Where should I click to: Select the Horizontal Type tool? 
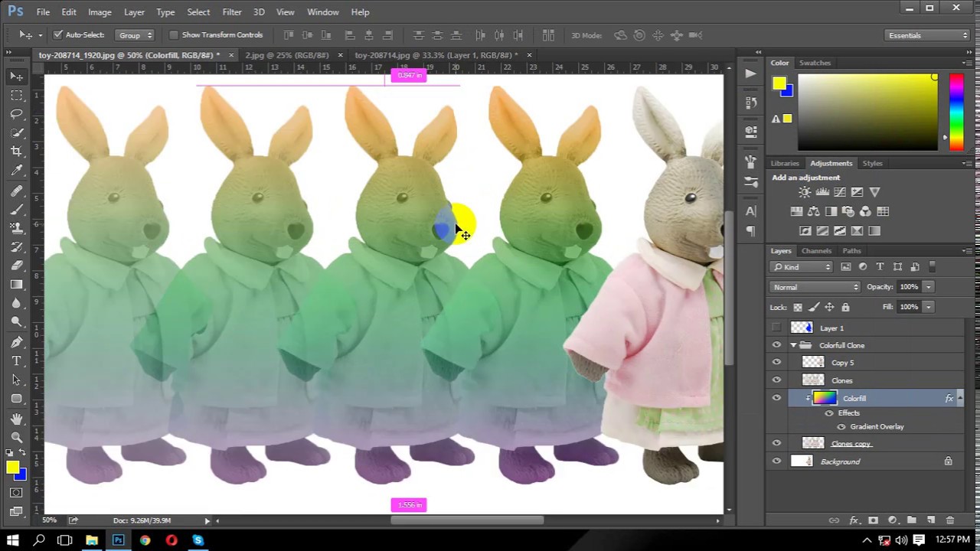tap(16, 360)
